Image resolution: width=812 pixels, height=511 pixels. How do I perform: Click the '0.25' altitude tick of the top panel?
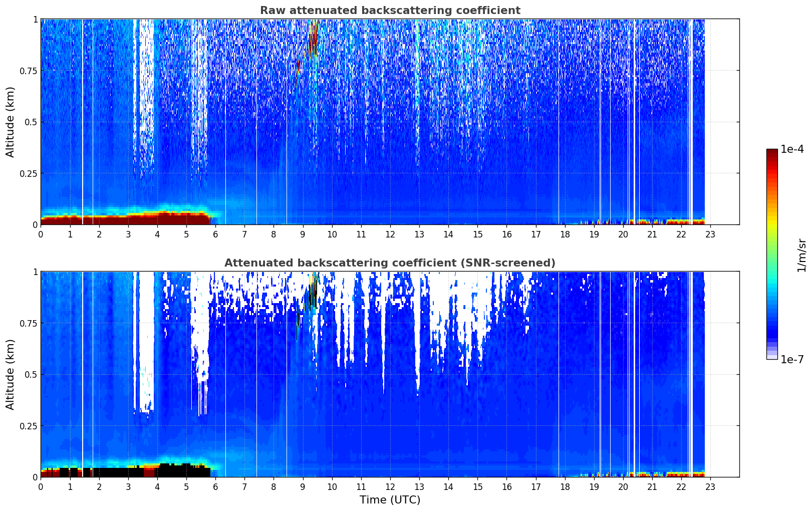coord(29,173)
